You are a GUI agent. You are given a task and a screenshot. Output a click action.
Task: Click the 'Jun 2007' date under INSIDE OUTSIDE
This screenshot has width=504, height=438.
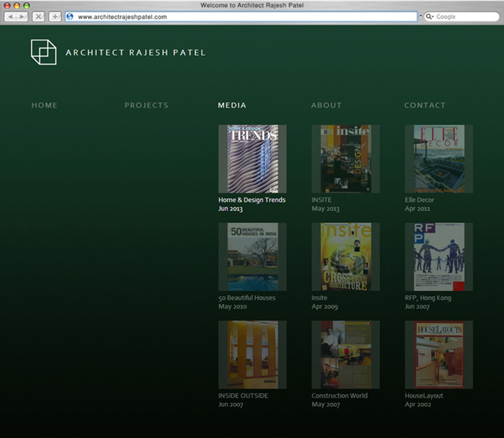coord(230,404)
